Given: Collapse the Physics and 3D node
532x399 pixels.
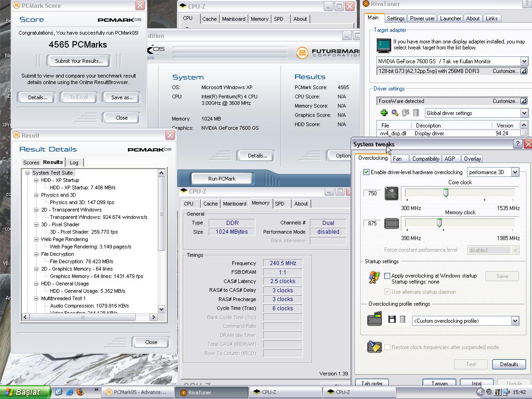Looking at the screenshot, I should pos(36,195).
